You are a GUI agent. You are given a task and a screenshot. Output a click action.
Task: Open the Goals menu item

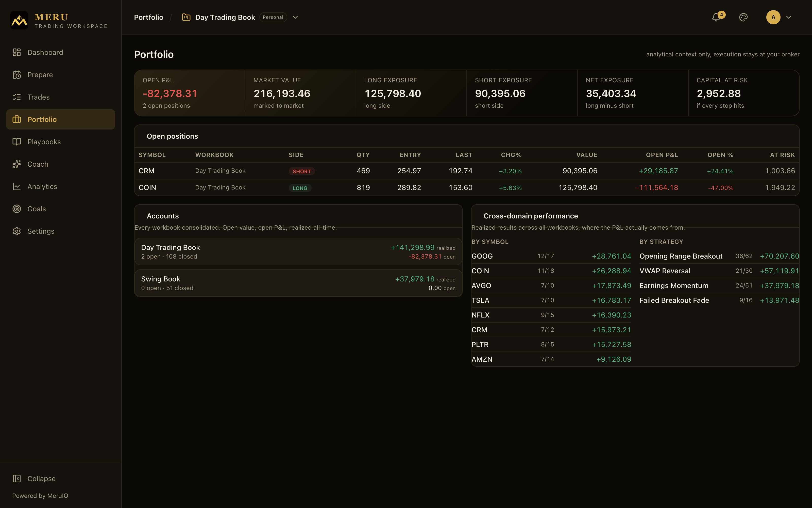tap(60, 209)
